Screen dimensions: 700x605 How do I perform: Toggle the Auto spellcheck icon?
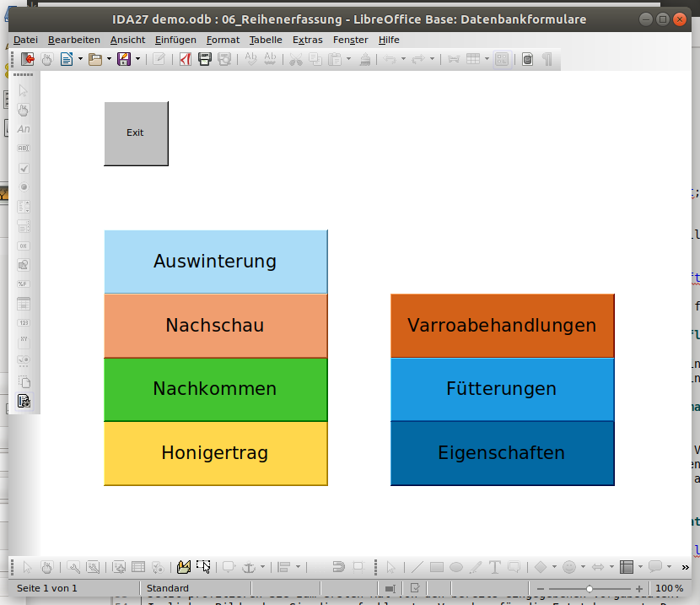click(270, 59)
